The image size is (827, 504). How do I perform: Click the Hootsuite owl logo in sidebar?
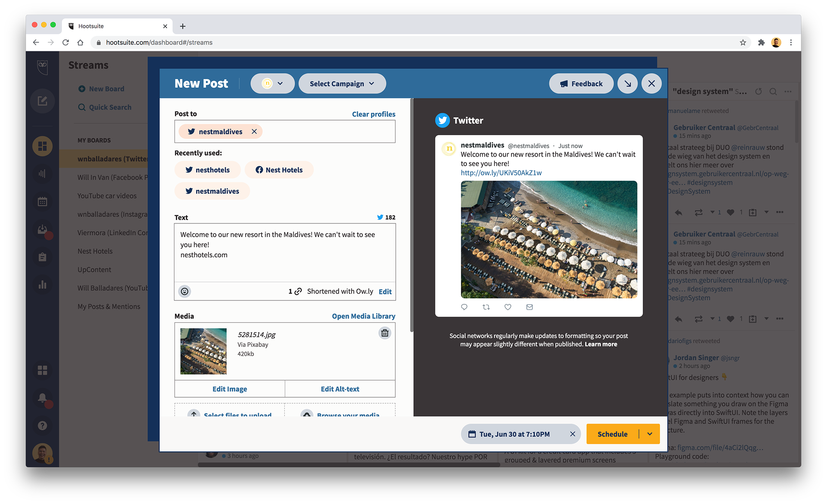click(42, 67)
